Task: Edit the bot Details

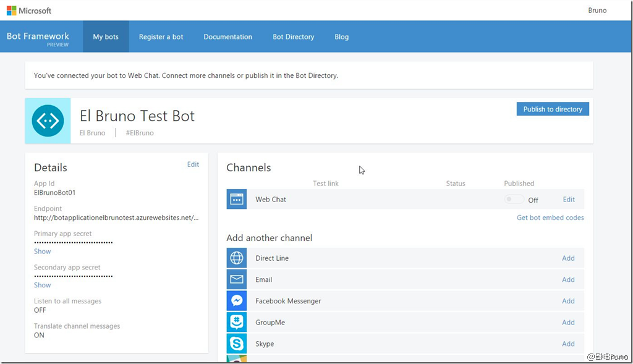Action: pos(193,164)
